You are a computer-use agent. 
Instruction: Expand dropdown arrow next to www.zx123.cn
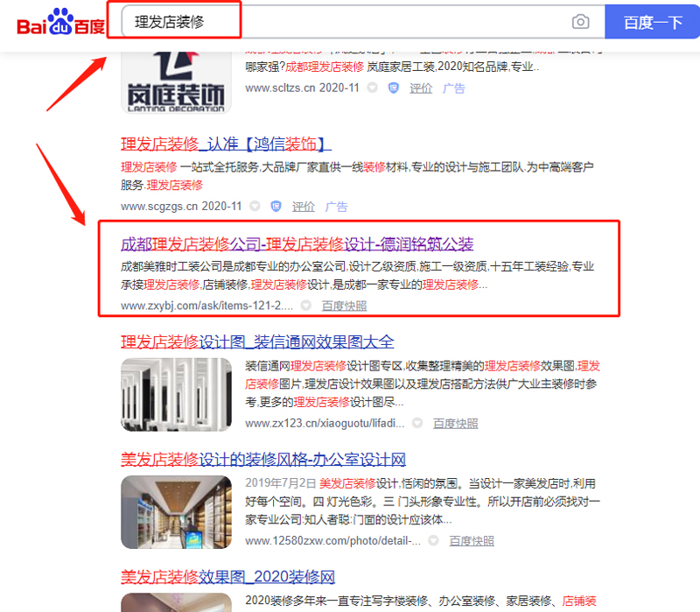point(417,424)
